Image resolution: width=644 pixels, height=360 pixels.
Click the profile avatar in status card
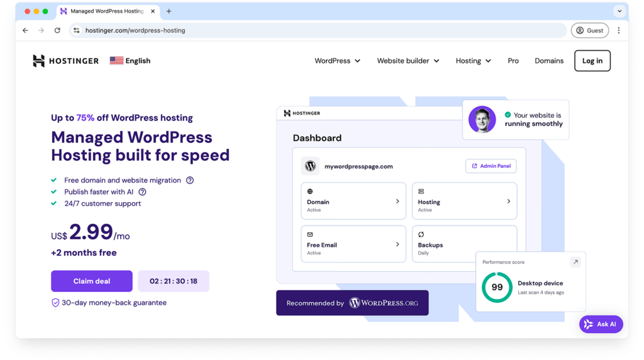(x=482, y=120)
